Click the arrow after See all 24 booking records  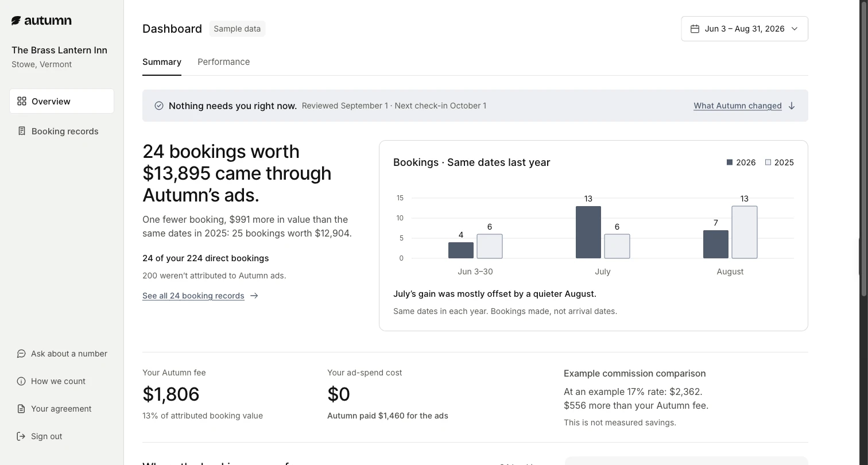pos(254,296)
